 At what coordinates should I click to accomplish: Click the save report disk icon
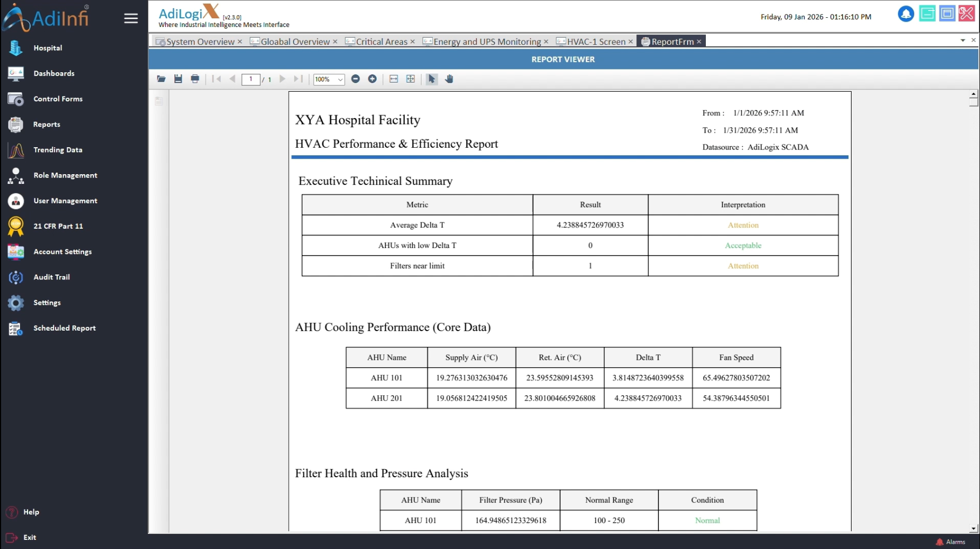(178, 79)
